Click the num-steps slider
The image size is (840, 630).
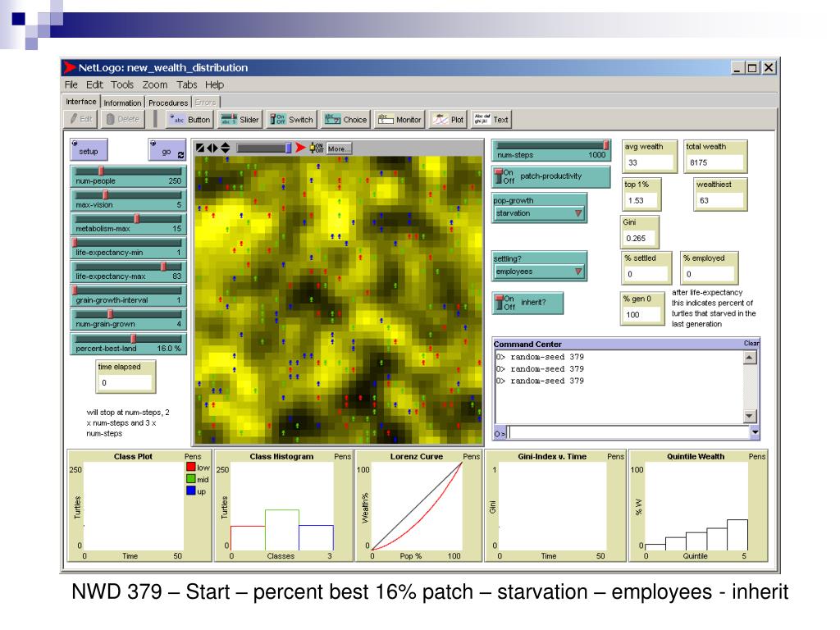click(x=550, y=151)
